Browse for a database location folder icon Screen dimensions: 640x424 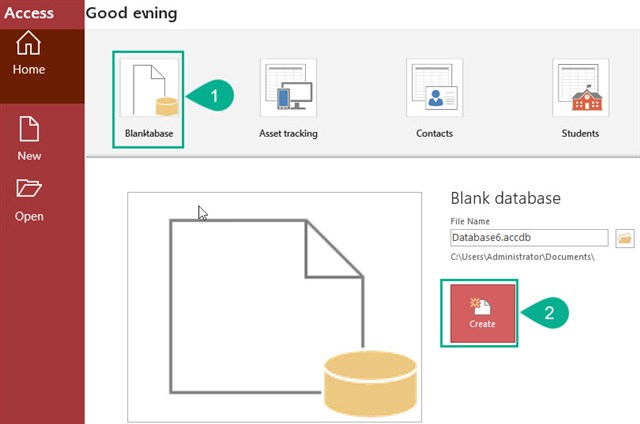[625, 238]
